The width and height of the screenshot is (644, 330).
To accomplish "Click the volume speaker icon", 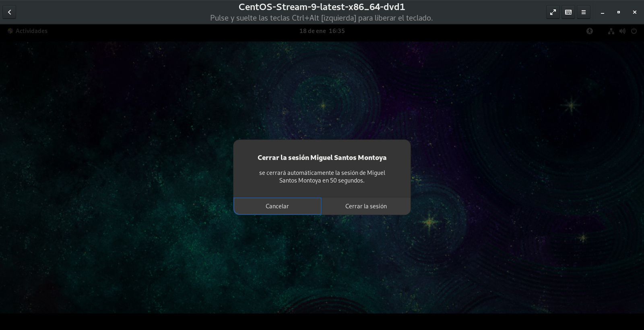I will coord(622,31).
